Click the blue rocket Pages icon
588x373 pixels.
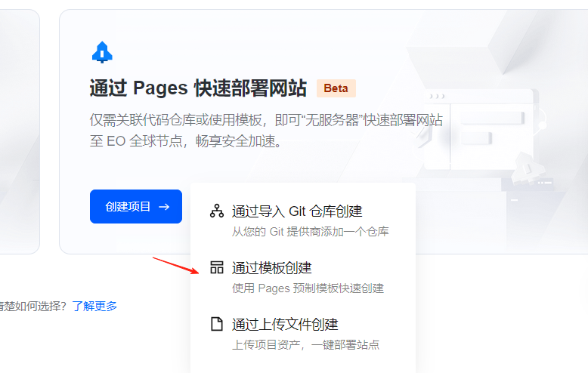click(102, 52)
